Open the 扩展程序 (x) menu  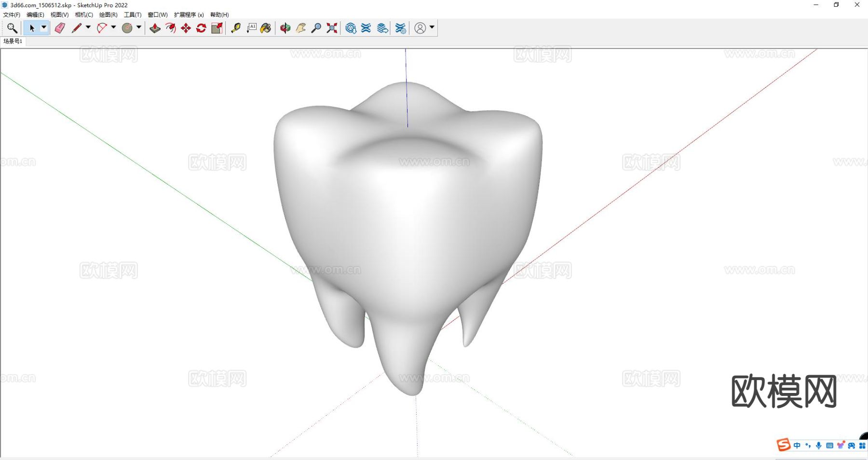pos(189,15)
